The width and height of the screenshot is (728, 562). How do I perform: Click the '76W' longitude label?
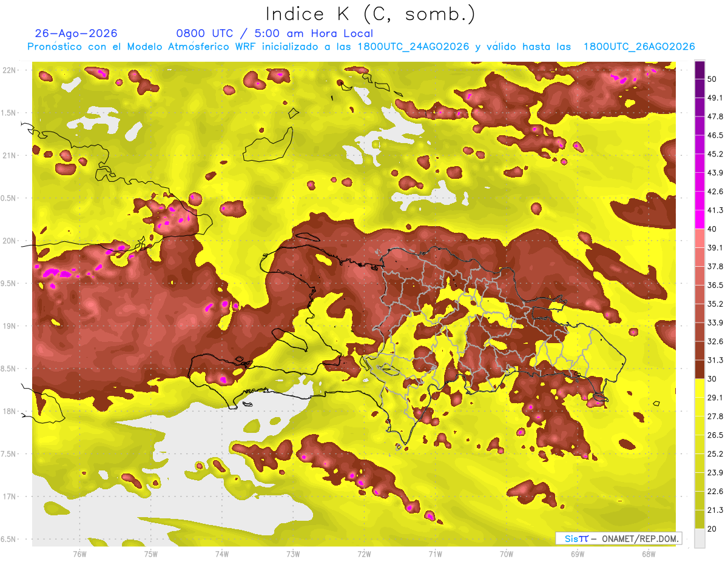pos(79,554)
